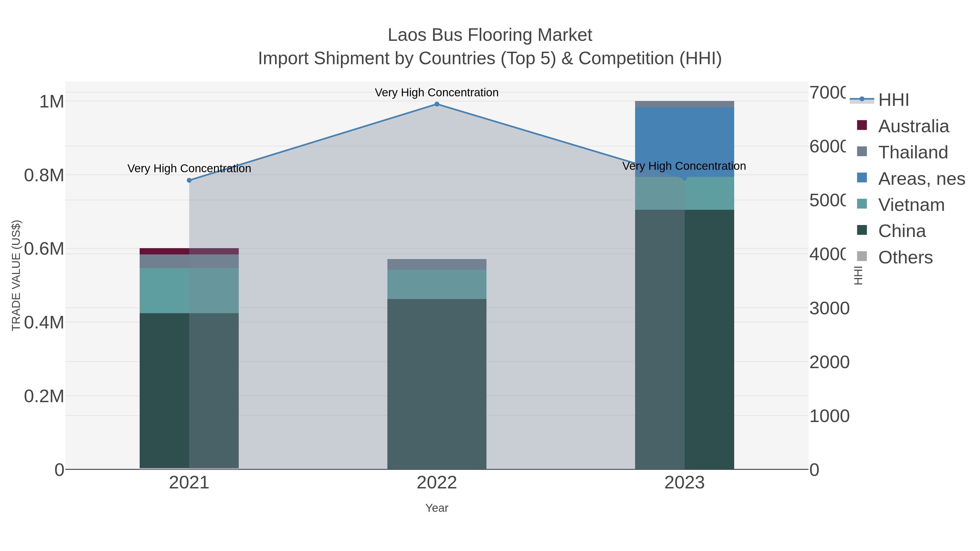
Task: Click the 2021 x-axis label
Action: 189,483
